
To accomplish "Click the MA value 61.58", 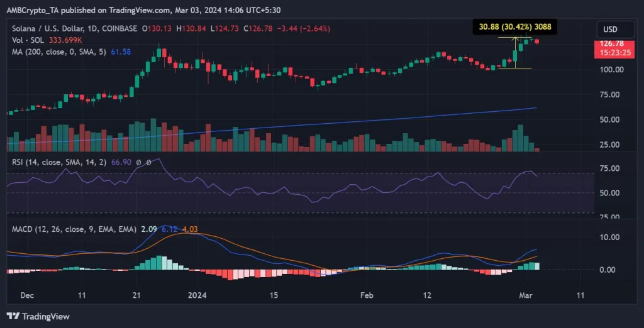I will coord(121,50).
